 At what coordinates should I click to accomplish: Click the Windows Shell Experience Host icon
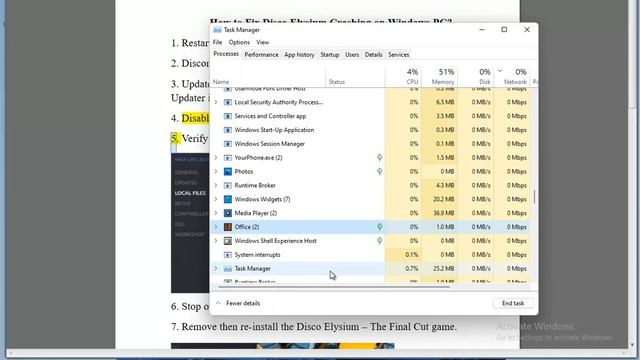[228, 241]
